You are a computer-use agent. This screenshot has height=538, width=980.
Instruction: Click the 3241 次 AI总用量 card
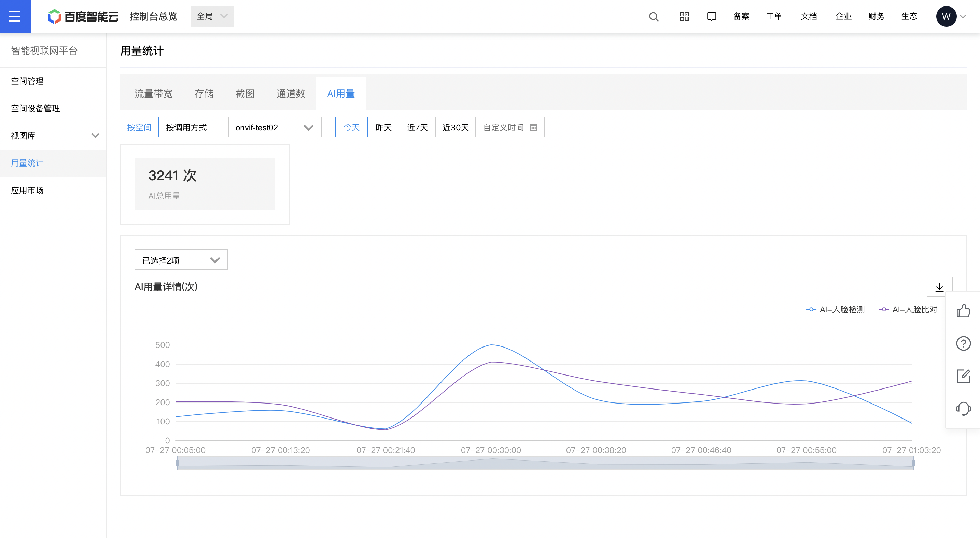click(205, 184)
